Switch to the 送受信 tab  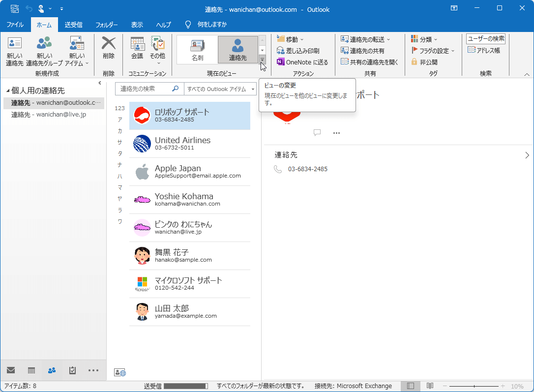74,25
